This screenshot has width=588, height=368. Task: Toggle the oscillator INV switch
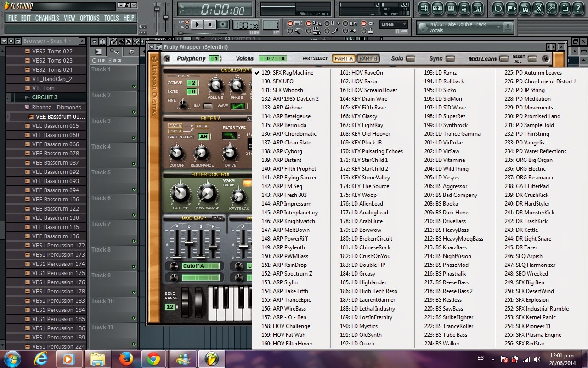[x=208, y=106]
